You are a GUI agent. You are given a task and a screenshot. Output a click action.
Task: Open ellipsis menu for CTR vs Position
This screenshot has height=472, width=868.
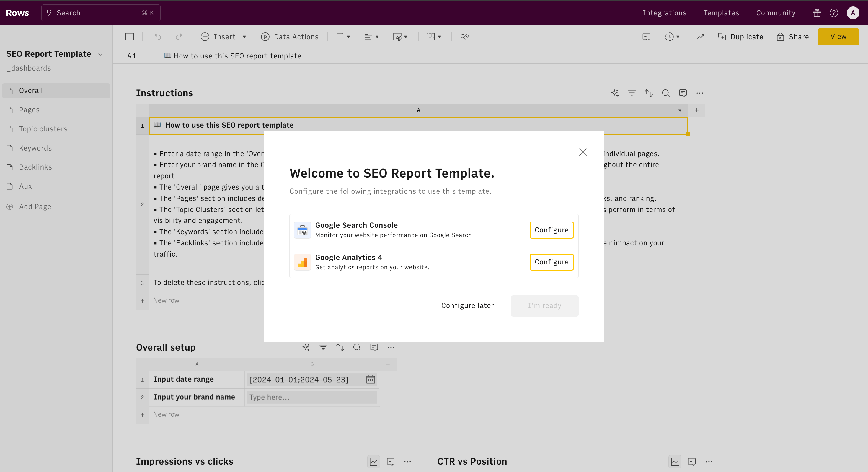(709, 462)
